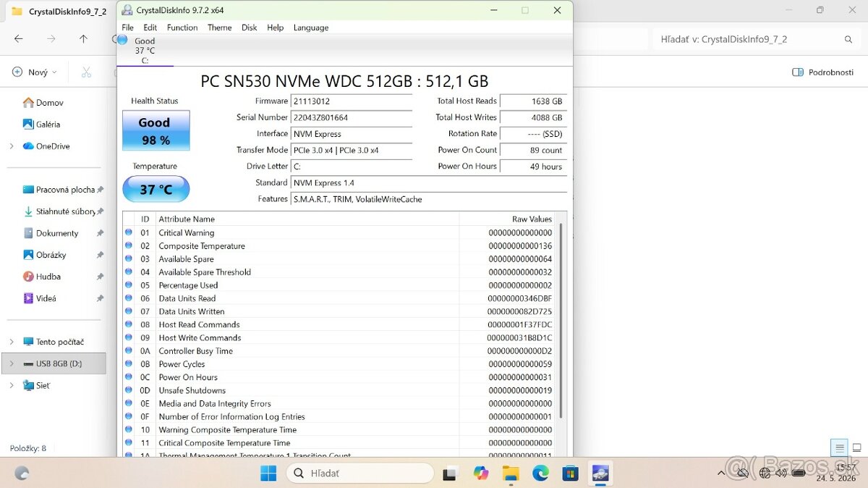The width and height of the screenshot is (868, 488).
Task: Expand the Sieť tree node
Action: (12, 385)
